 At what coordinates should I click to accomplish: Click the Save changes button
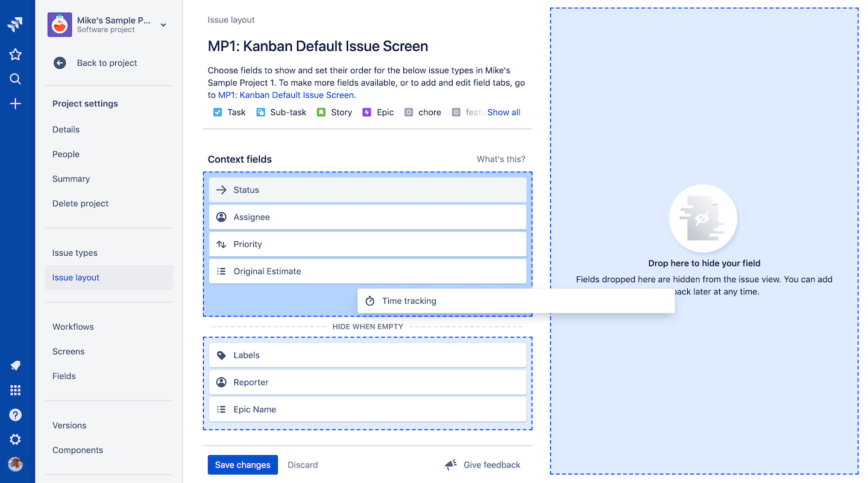242,465
